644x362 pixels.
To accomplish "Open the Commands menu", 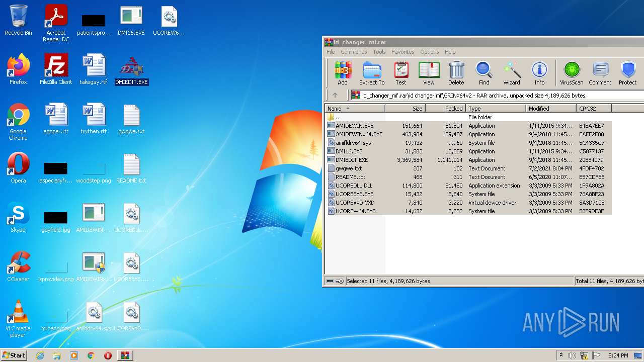I will coord(354,52).
